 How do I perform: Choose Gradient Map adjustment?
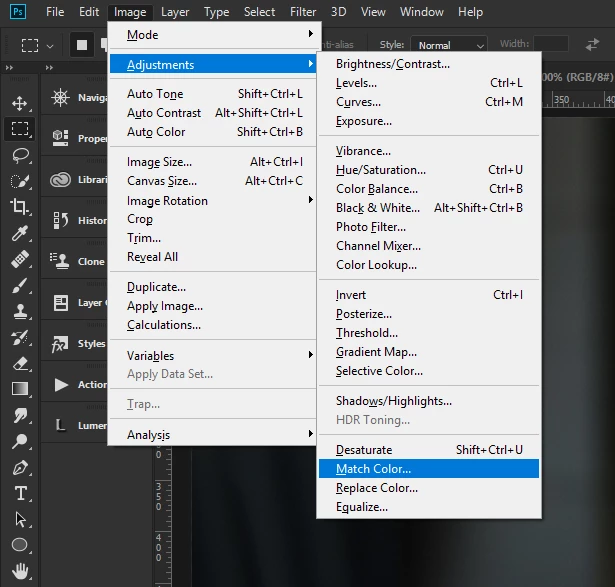[429, 352]
